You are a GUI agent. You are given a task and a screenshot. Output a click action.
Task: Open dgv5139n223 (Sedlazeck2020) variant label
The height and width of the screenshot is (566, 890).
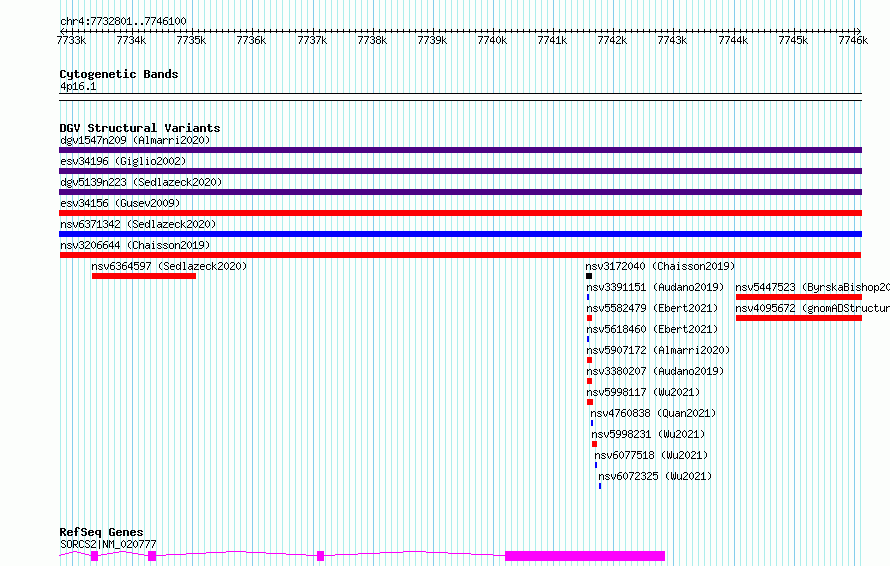pos(141,182)
